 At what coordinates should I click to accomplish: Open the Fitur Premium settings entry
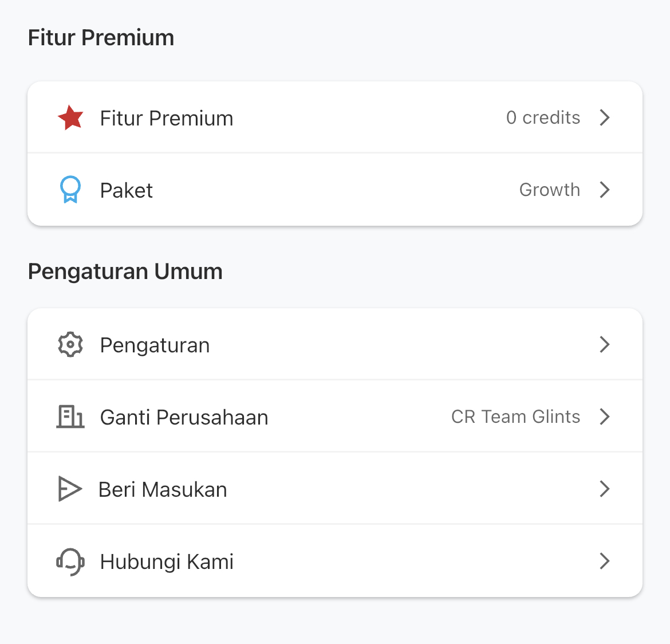coord(166,118)
